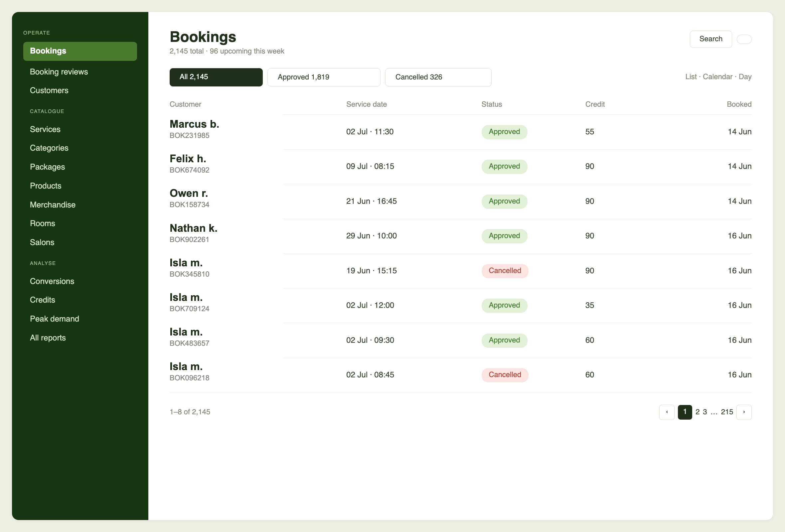Jump to last page 215
The height and width of the screenshot is (532, 785).
point(726,412)
